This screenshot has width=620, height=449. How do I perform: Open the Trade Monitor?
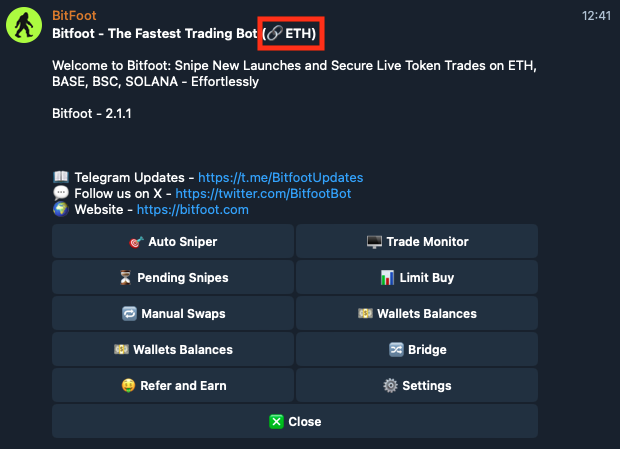(417, 241)
